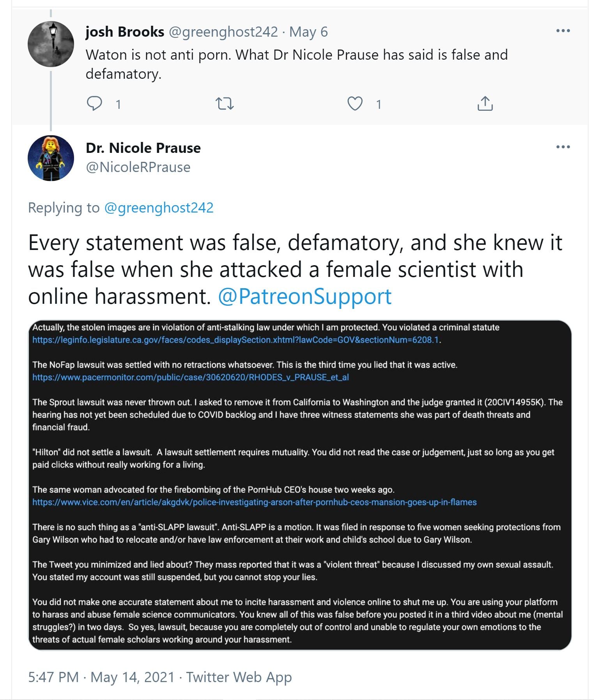Open the @PatreonSupport mention

pyautogui.click(x=304, y=296)
